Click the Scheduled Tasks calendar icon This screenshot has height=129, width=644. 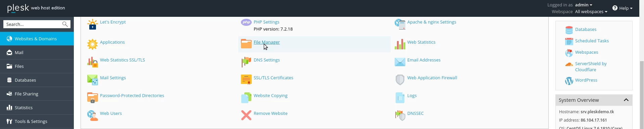click(x=569, y=42)
